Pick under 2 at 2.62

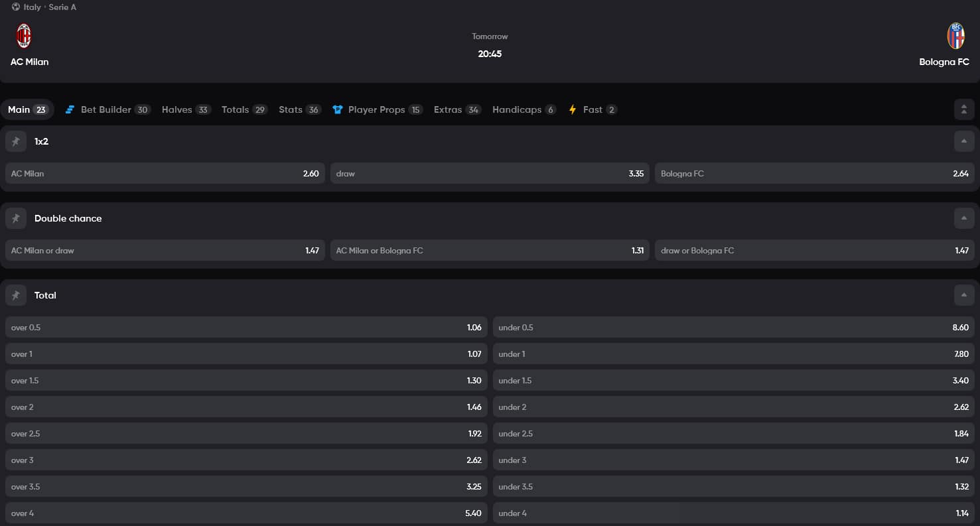click(x=734, y=407)
